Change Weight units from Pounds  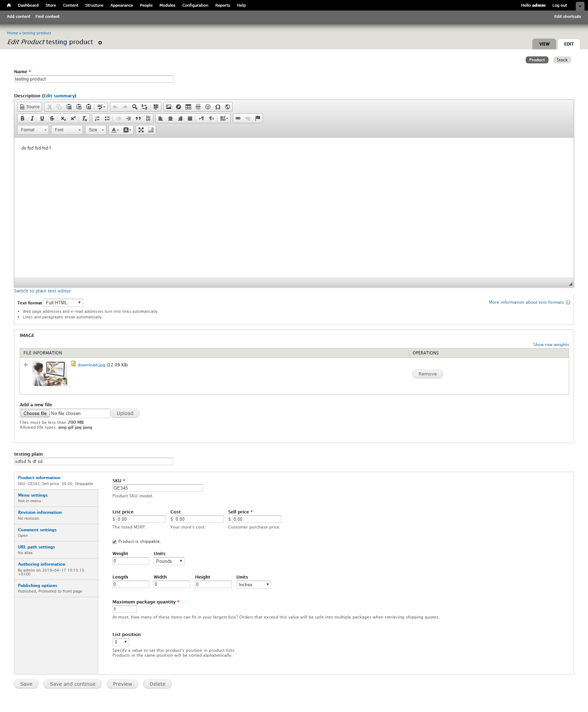(x=169, y=561)
